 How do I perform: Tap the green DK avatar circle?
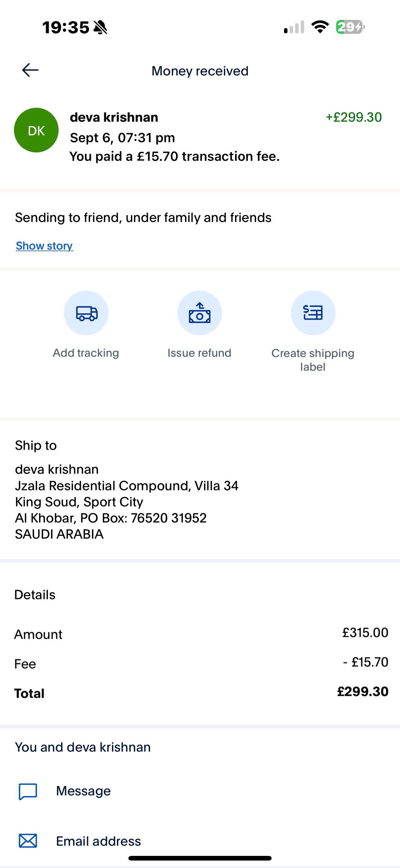pyautogui.click(x=36, y=130)
